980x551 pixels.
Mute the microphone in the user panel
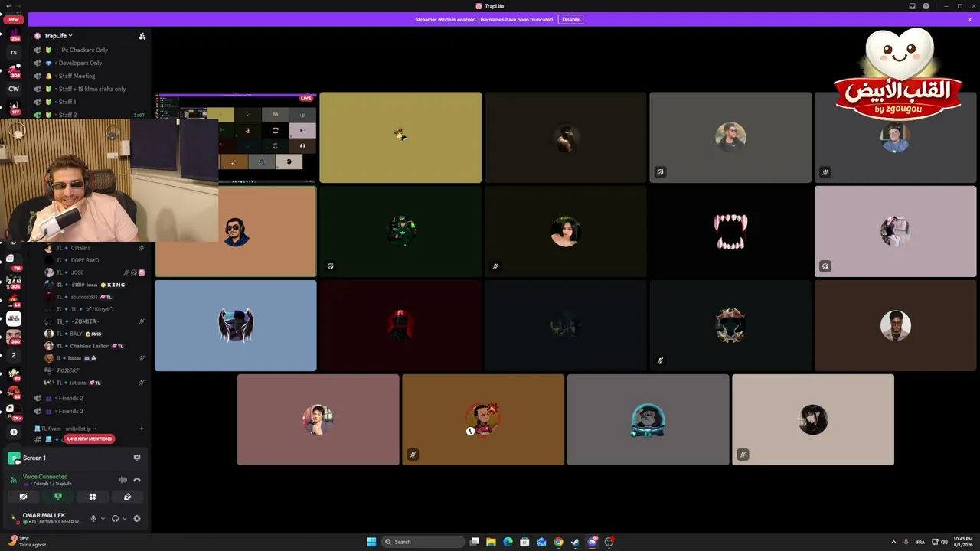pos(93,518)
